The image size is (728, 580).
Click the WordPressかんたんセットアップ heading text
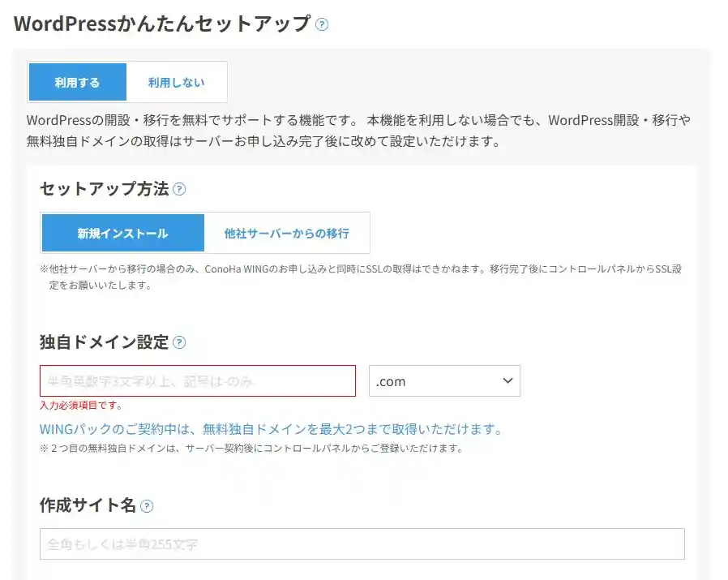point(162,24)
